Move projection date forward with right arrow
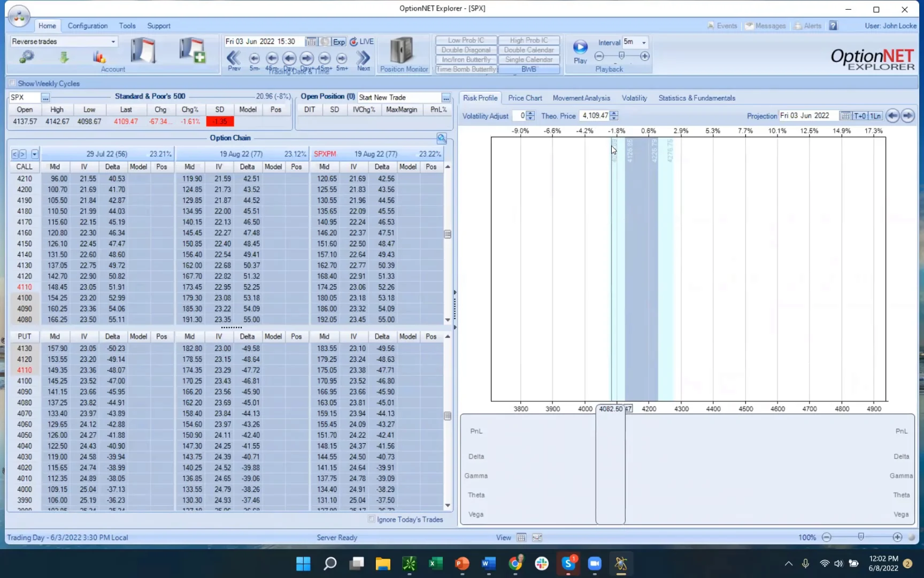The height and width of the screenshot is (578, 924). (x=908, y=116)
